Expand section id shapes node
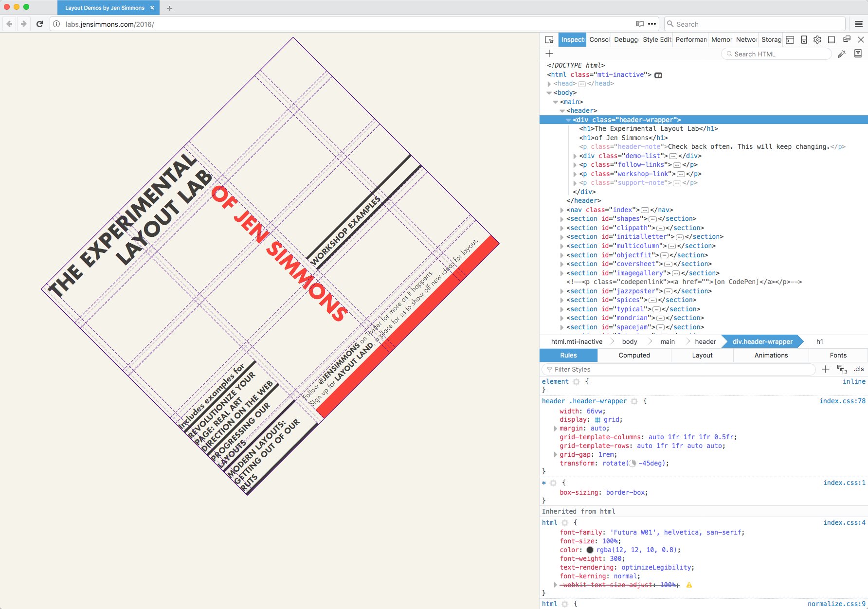 (x=562, y=219)
